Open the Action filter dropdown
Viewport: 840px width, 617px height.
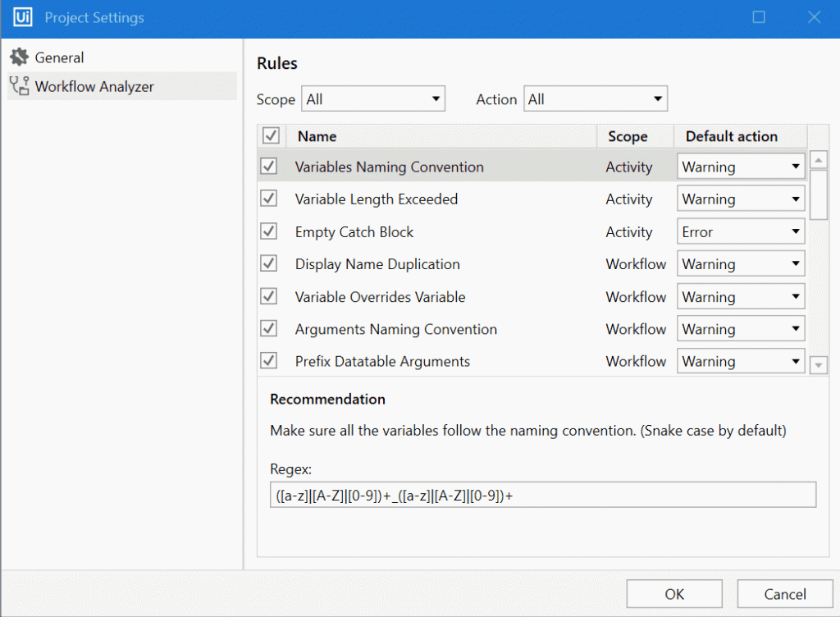pyautogui.click(x=596, y=99)
